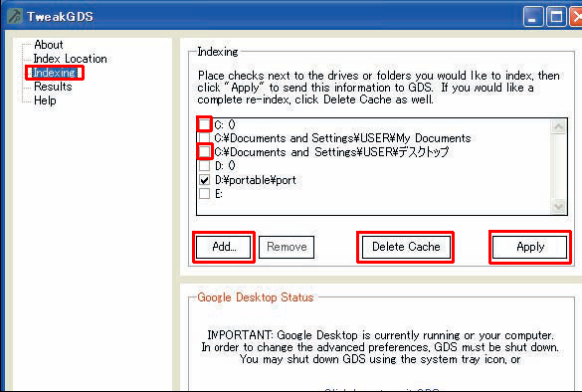Click the folder list scroll up arrow

pyautogui.click(x=558, y=127)
